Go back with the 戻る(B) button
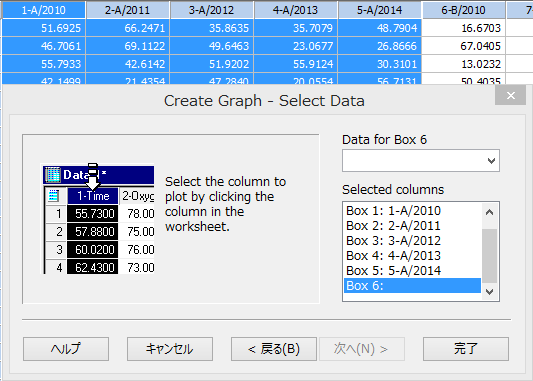Screen dimensions: 533x381 click(x=274, y=349)
